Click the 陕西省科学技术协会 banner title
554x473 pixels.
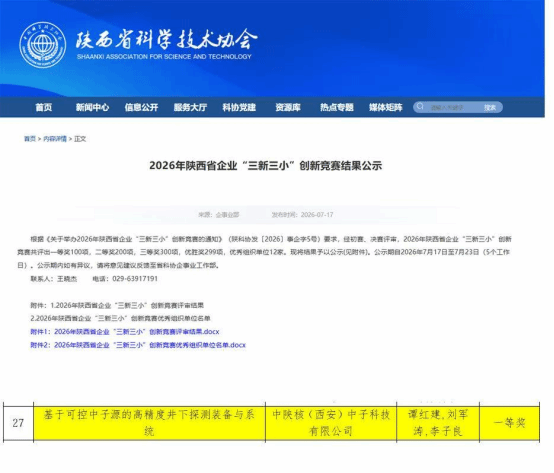(166, 39)
